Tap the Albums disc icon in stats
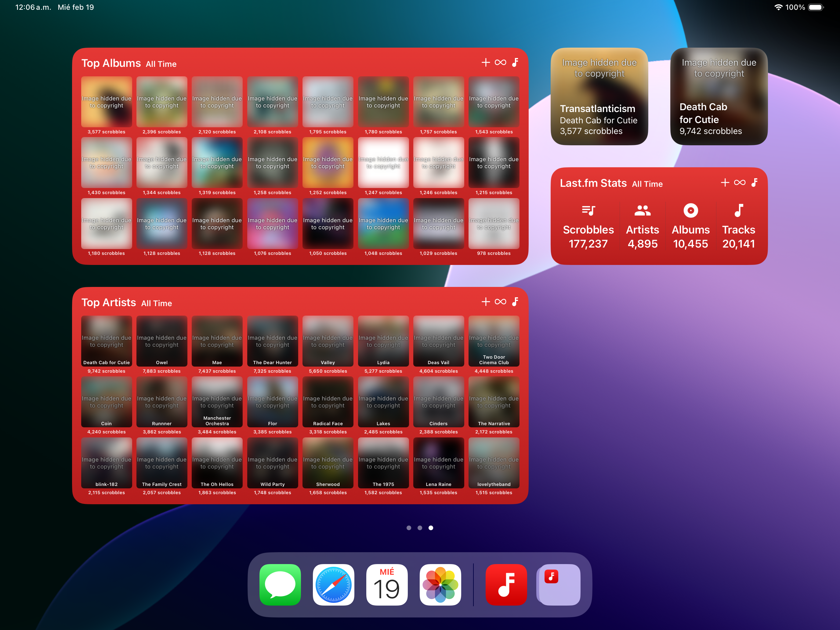This screenshot has width=840, height=630. pyautogui.click(x=691, y=210)
